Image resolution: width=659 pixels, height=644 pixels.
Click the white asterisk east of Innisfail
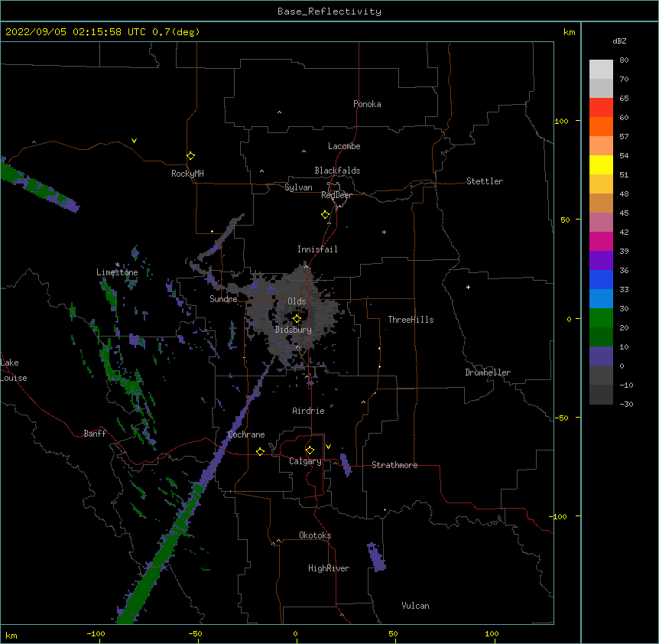point(384,232)
